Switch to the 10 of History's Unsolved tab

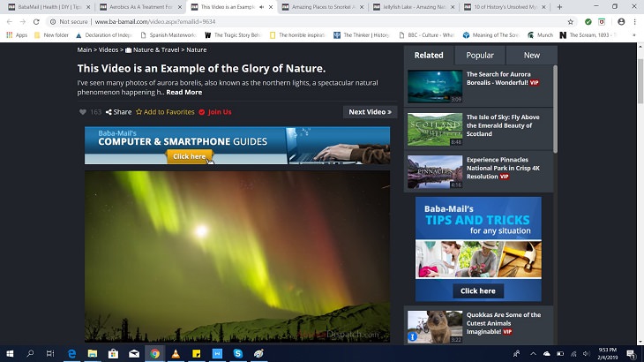point(505,7)
